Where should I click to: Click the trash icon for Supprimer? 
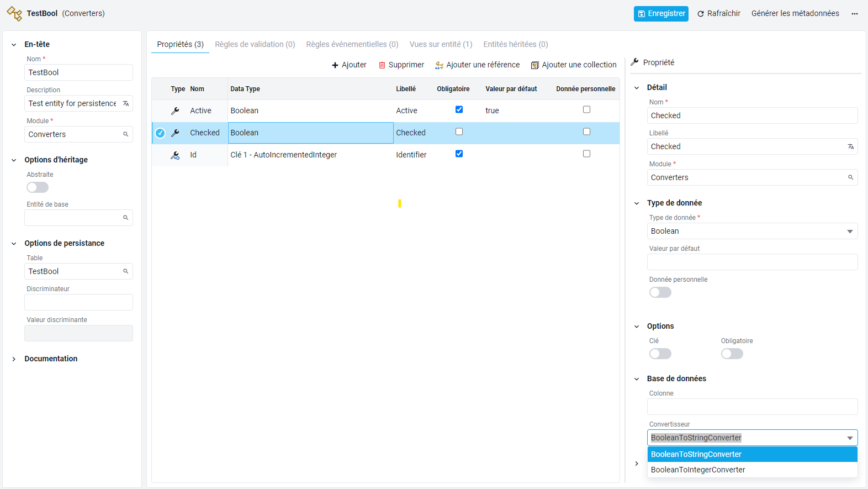tap(382, 65)
